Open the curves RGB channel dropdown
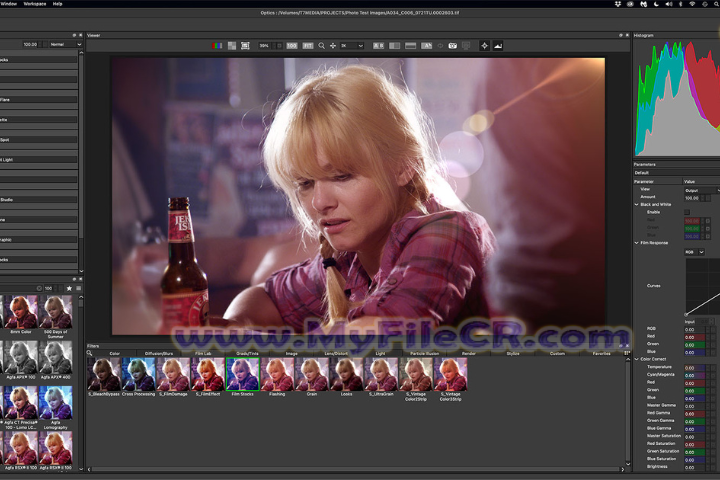The width and height of the screenshot is (720, 480). pyautogui.click(x=694, y=252)
